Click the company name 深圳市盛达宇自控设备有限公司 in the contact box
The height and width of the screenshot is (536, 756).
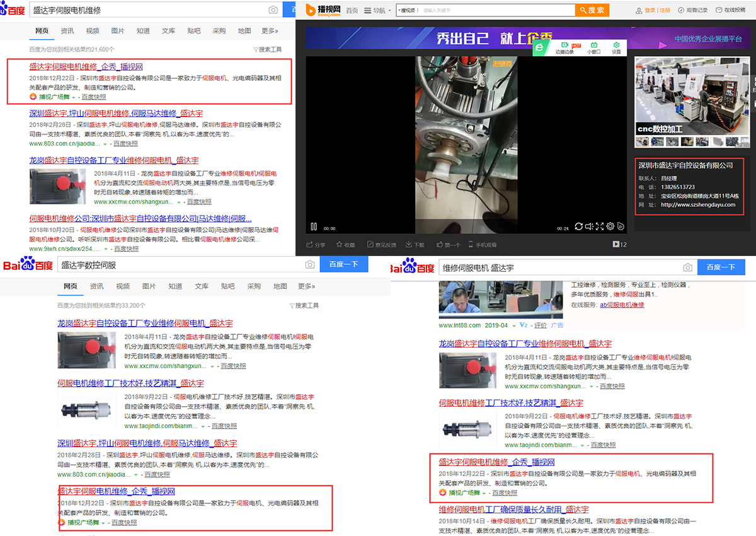tap(685, 165)
